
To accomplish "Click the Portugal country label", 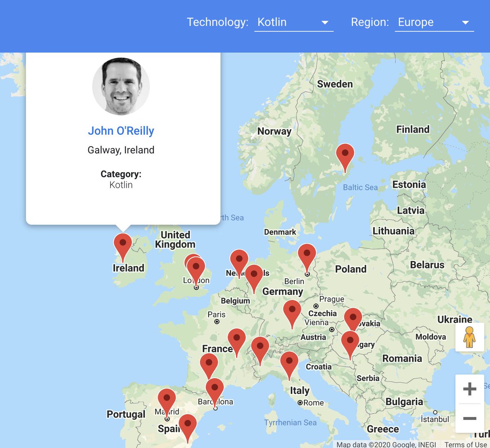I will (126, 415).
